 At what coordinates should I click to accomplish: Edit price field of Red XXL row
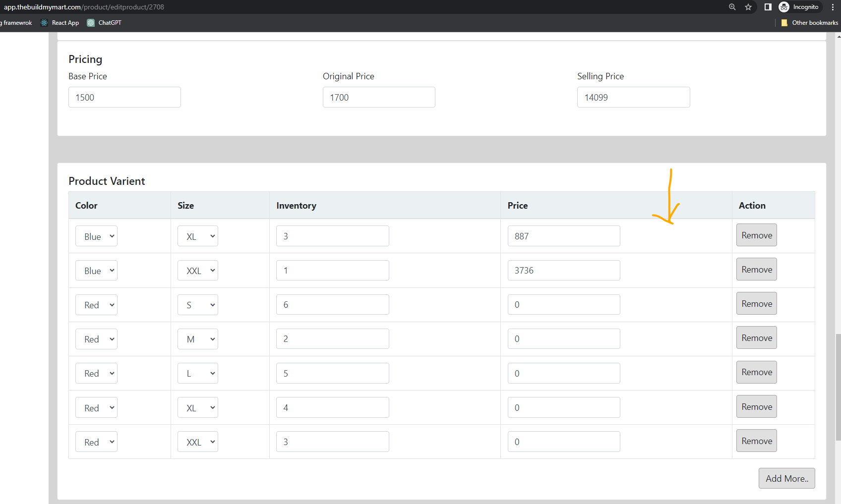tap(564, 442)
